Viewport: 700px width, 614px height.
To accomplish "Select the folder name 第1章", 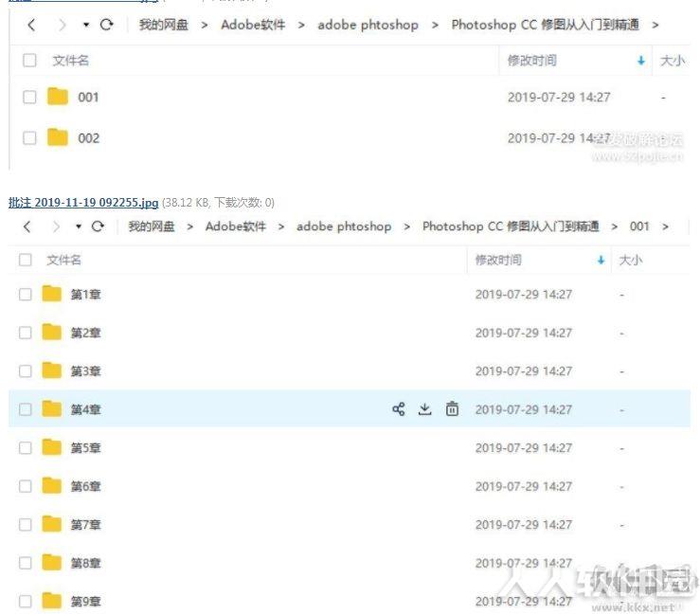I will pyautogui.click(x=85, y=295).
